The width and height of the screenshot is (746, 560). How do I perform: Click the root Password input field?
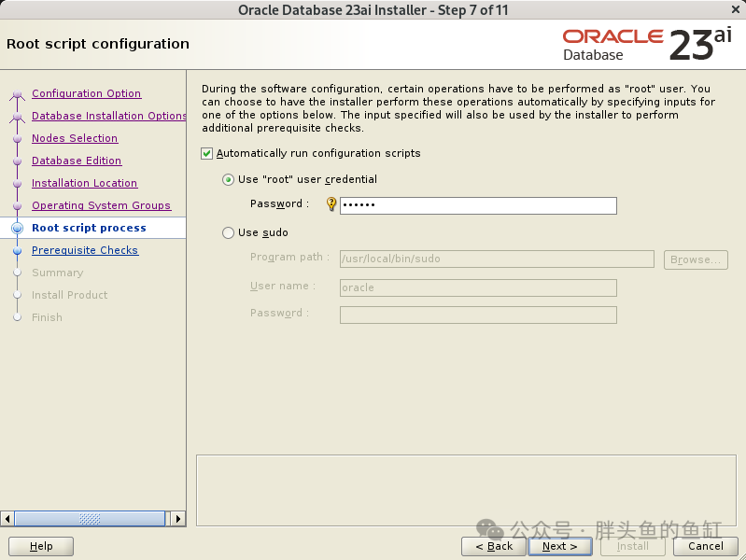(478, 205)
